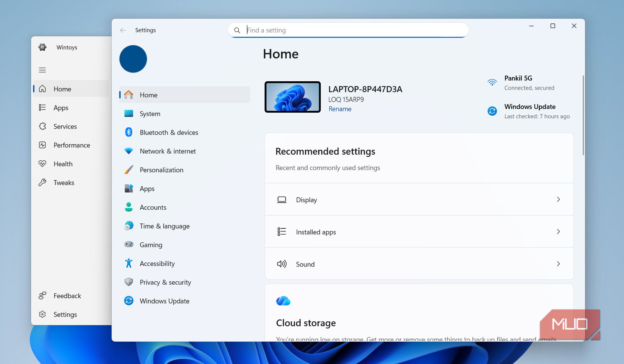Open Feedback in Wintoys
Image resolution: width=624 pixels, height=364 pixels.
pyautogui.click(x=67, y=296)
